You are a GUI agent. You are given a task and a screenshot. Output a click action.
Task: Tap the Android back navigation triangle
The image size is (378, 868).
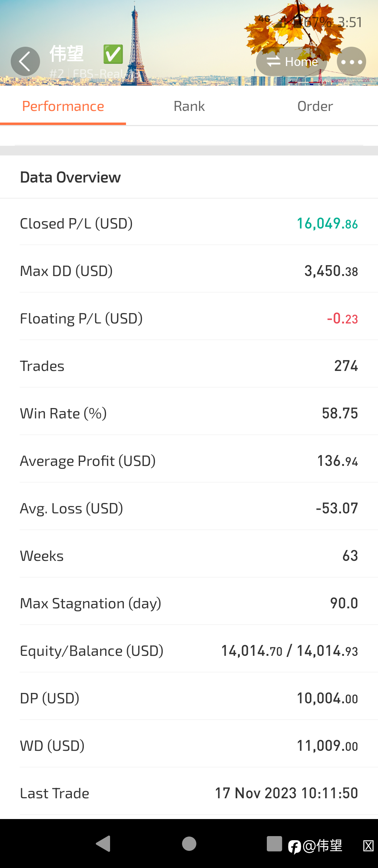coord(103,844)
